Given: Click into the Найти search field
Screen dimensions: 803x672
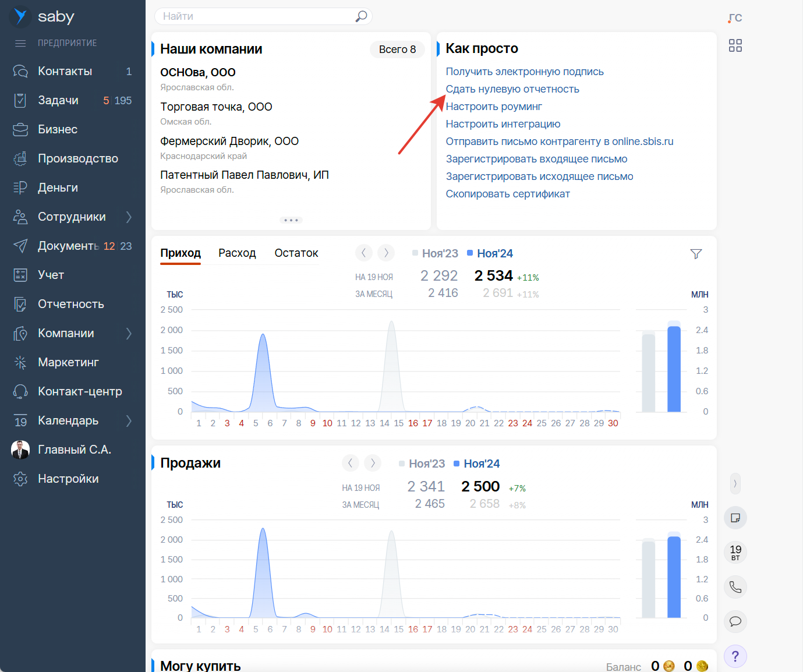Looking at the screenshot, I should (x=256, y=16).
